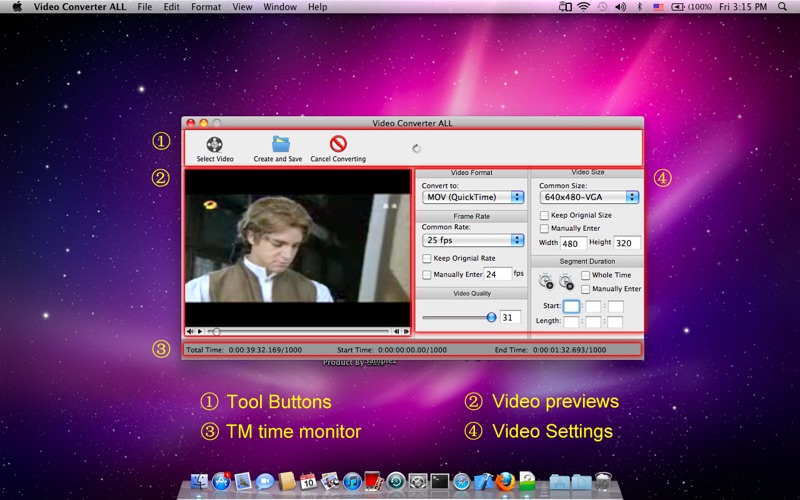This screenshot has width=800, height=500.
Task: Open Photo Booth in the dock
Action: coord(373,481)
